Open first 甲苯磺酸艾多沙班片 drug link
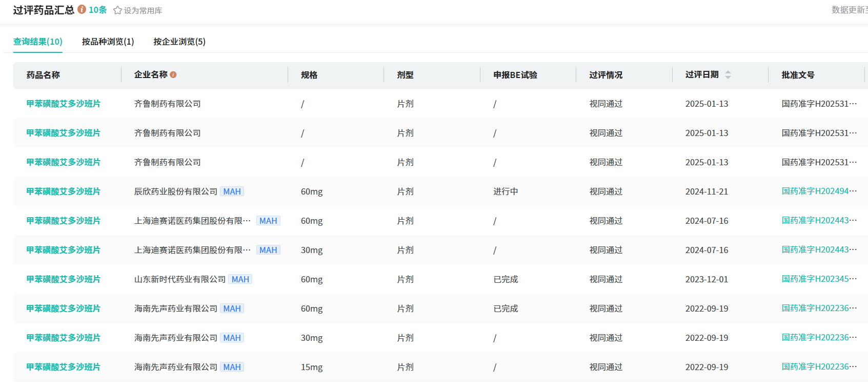Image resolution: width=868 pixels, height=385 pixels. [x=63, y=104]
